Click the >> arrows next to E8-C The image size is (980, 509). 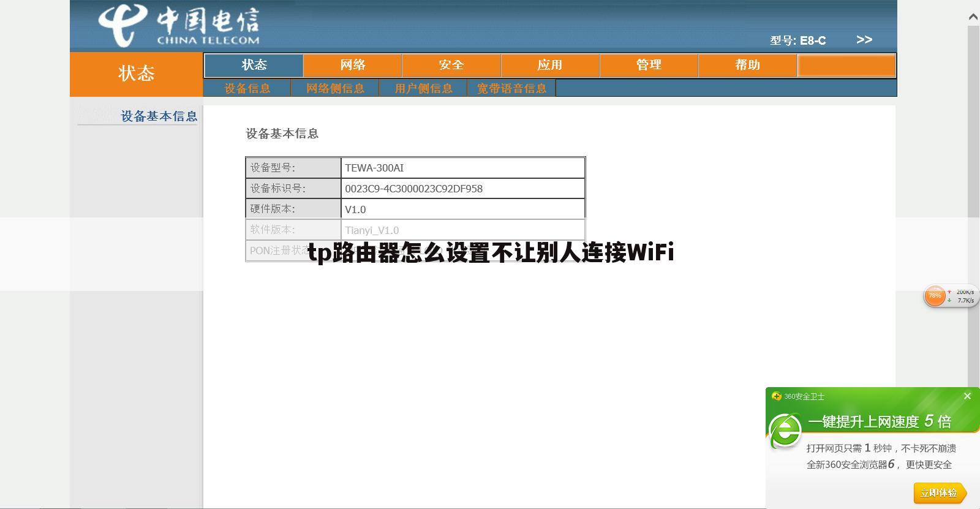point(864,40)
